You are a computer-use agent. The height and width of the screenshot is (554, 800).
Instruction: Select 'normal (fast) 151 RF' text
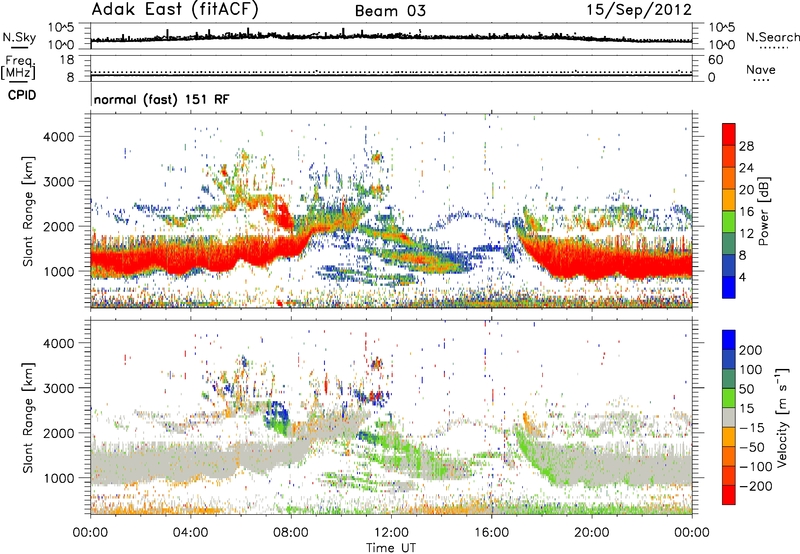point(161,99)
